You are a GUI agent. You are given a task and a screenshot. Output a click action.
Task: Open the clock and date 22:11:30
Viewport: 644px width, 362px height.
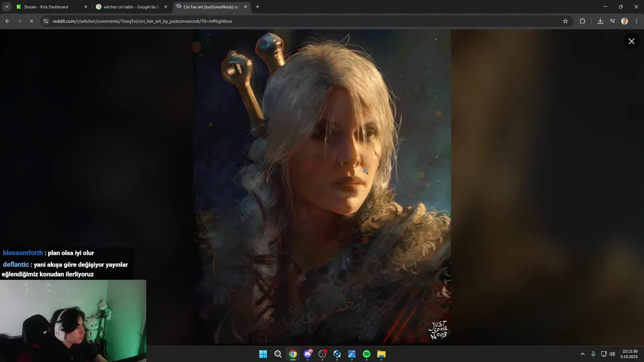point(629,354)
